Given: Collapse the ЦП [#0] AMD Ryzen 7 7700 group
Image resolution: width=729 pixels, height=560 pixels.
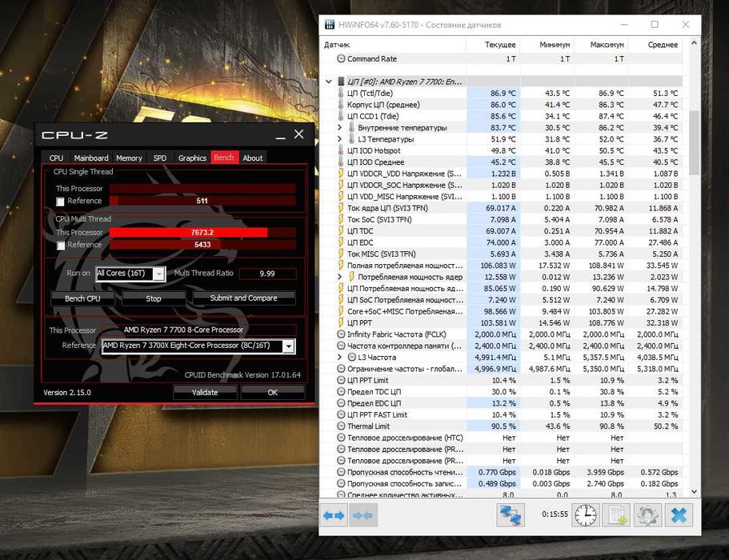Looking at the screenshot, I should point(329,82).
